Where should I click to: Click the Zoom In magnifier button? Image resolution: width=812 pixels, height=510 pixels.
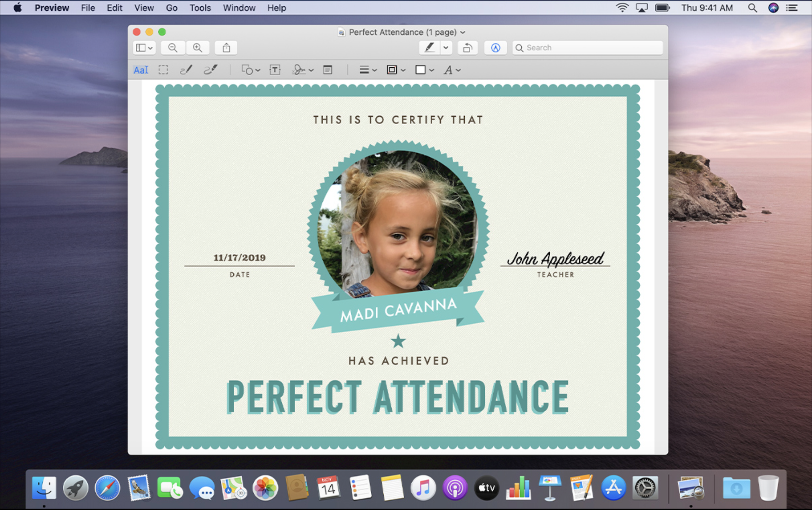coord(198,48)
